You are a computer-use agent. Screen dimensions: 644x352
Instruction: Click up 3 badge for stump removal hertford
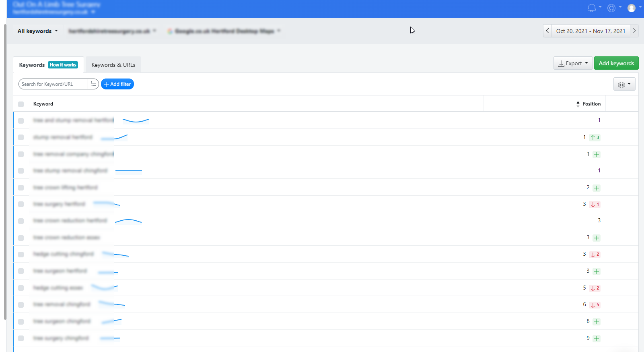pyautogui.click(x=595, y=137)
